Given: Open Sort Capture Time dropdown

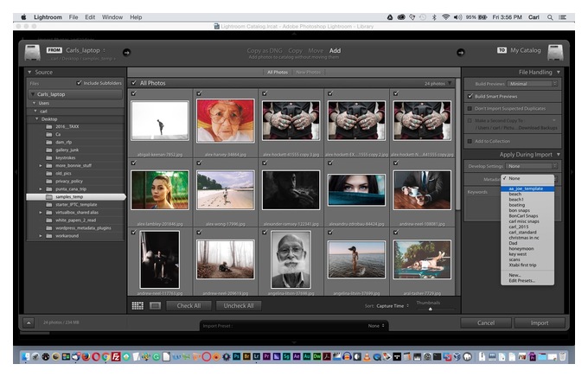Looking at the screenshot, I should (393, 306).
